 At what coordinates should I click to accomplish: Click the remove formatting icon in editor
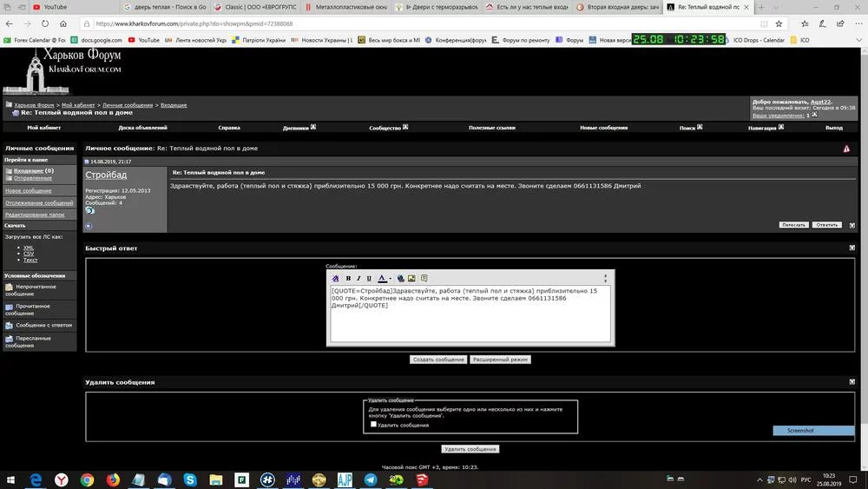click(335, 278)
